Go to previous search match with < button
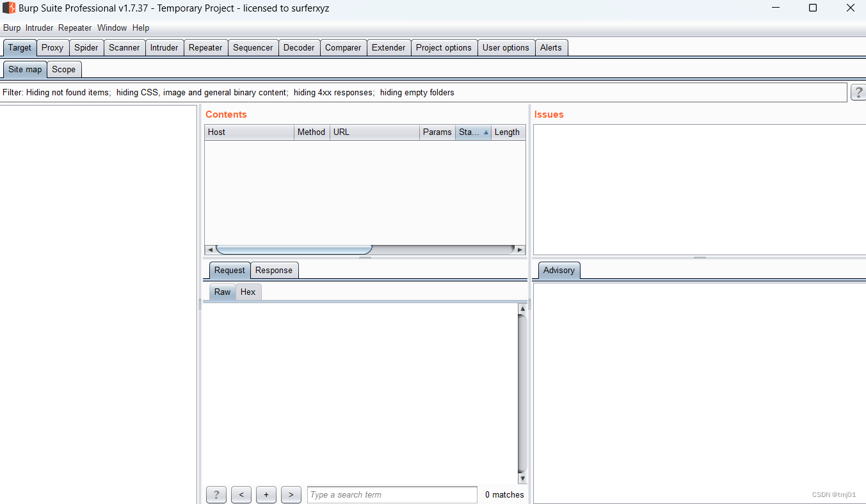Viewport: 866px width, 504px height. coord(241,494)
